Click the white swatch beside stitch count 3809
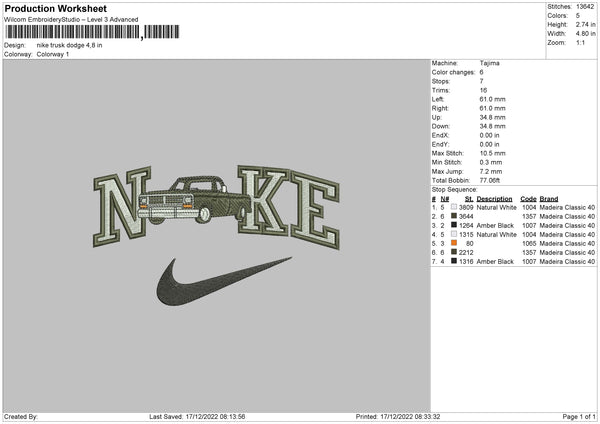Screen dimensions: 600x424 (454, 207)
